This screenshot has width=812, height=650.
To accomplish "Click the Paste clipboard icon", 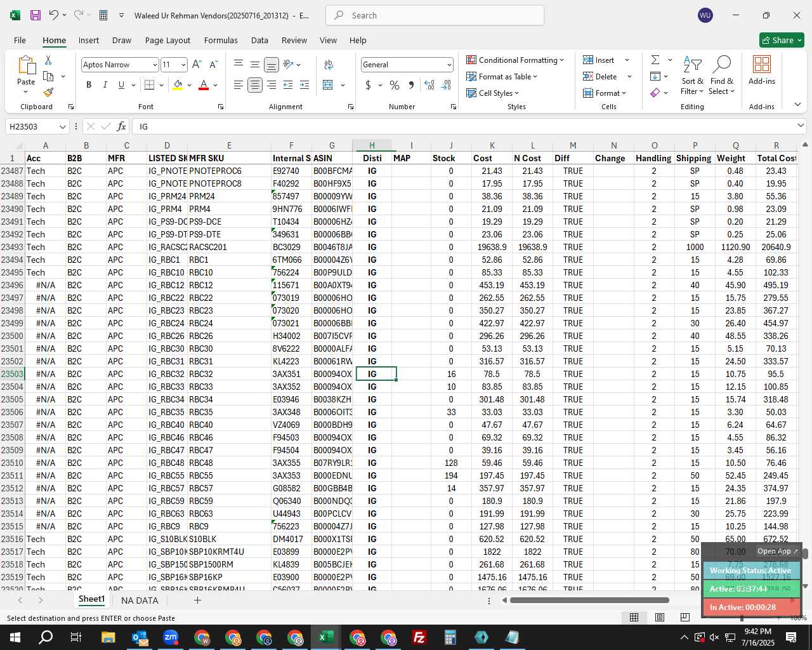I will point(26,65).
